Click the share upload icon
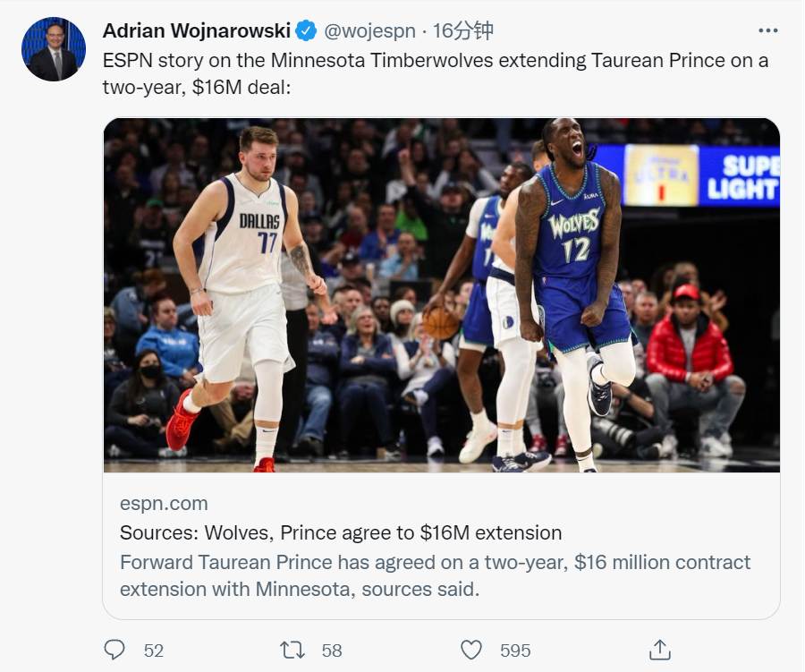The height and width of the screenshot is (672, 805). pyautogui.click(x=659, y=650)
